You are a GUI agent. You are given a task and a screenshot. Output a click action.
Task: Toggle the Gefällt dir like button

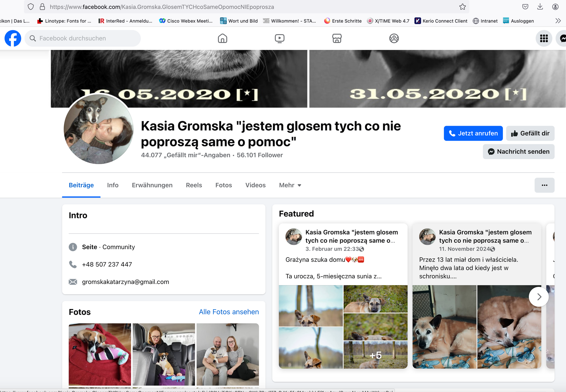coord(530,133)
